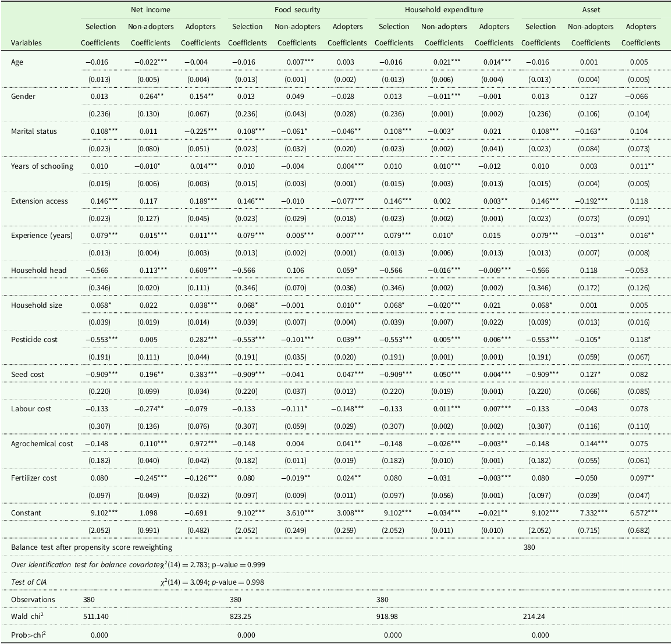
Task: Select the agrochemical cost coefficient 0.972***
Action: tap(200, 444)
